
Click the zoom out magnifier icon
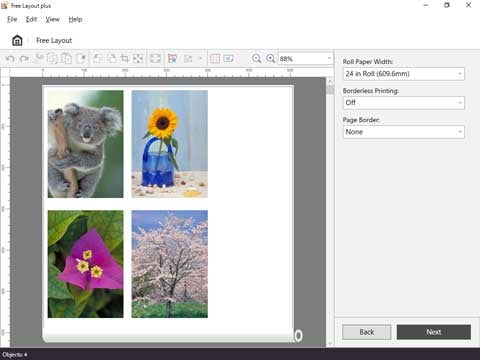pos(256,59)
